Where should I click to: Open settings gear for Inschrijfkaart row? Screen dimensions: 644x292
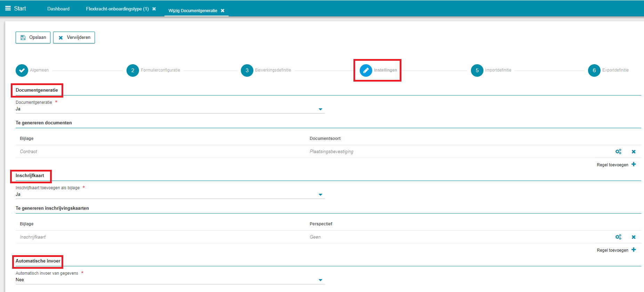(x=618, y=237)
